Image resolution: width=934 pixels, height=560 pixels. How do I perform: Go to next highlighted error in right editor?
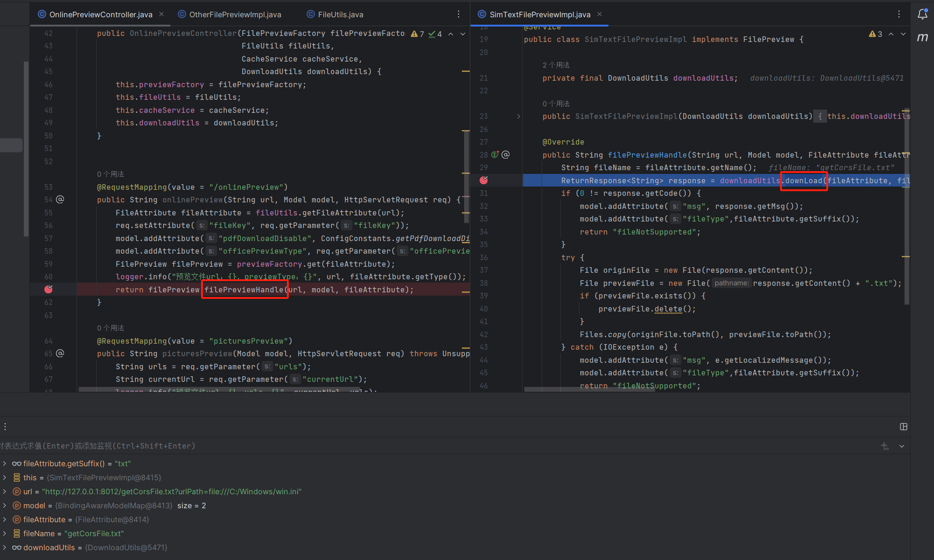[x=903, y=34]
